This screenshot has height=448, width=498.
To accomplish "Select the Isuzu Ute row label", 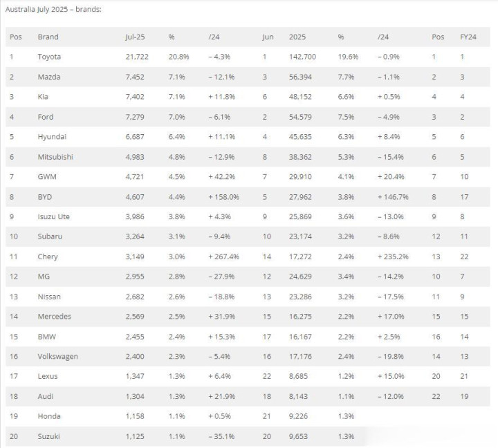I will point(54,216).
